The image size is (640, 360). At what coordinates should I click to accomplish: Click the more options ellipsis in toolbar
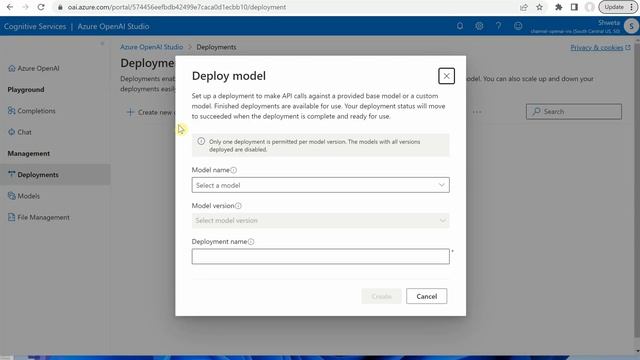pos(477,112)
